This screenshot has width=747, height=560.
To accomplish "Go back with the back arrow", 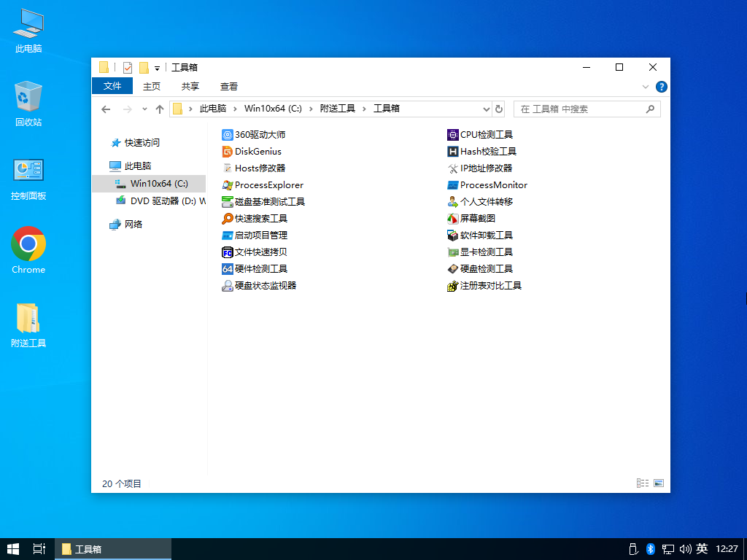I will [106, 109].
